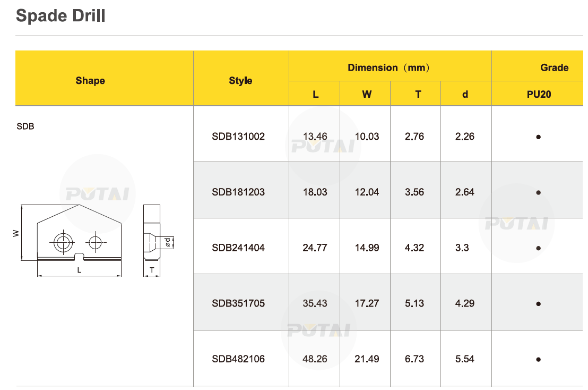Click the W dimension column header
588x390 pixels.
click(x=367, y=95)
